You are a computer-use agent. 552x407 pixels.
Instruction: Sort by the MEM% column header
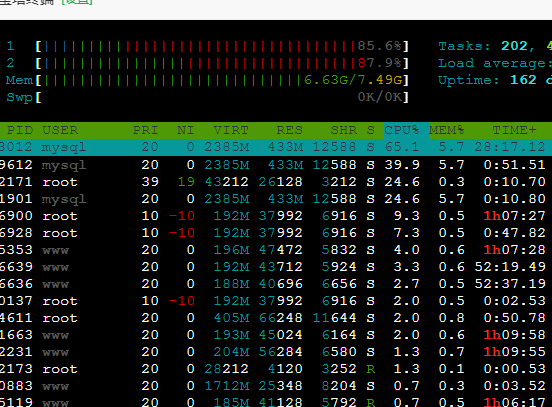(x=446, y=130)
